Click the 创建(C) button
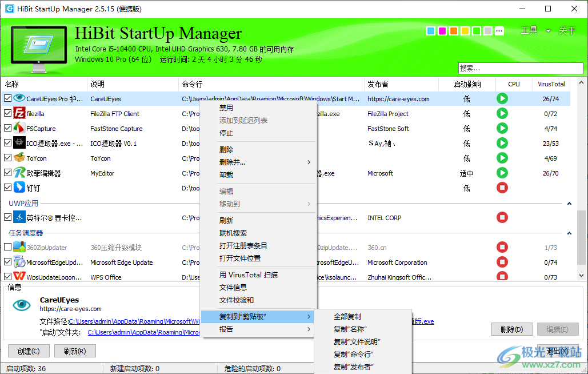 click(29, 351)
